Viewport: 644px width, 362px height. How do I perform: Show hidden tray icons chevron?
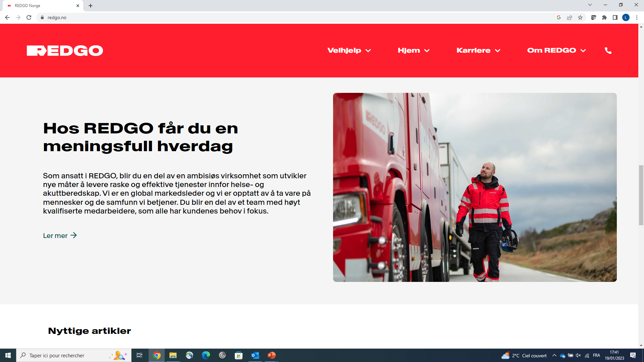tap(554, 355)
